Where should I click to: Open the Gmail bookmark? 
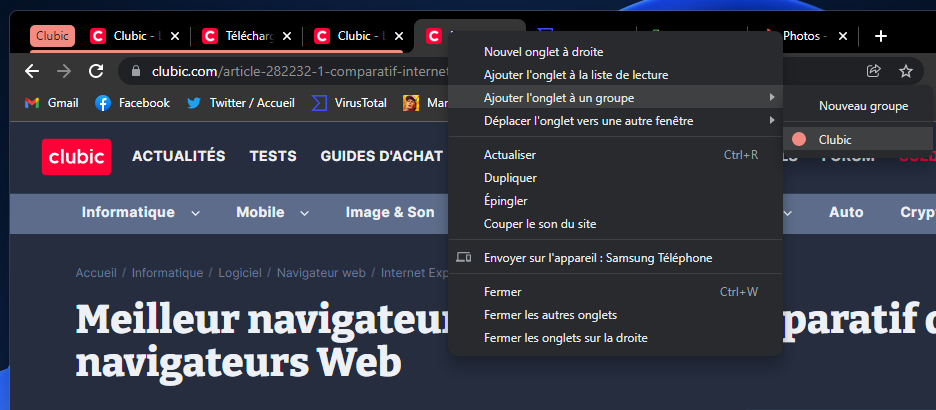tap(51, 103)
